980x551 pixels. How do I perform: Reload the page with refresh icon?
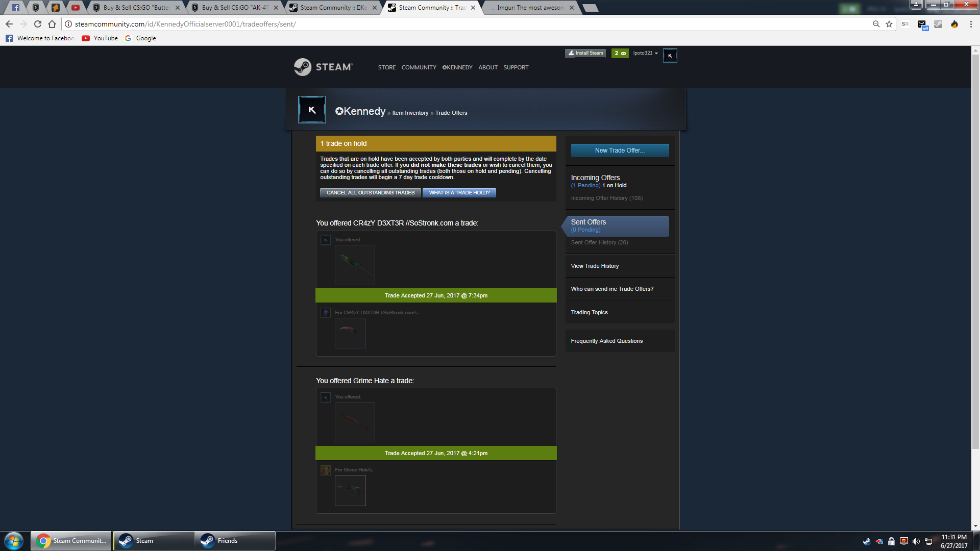(38, 24)
